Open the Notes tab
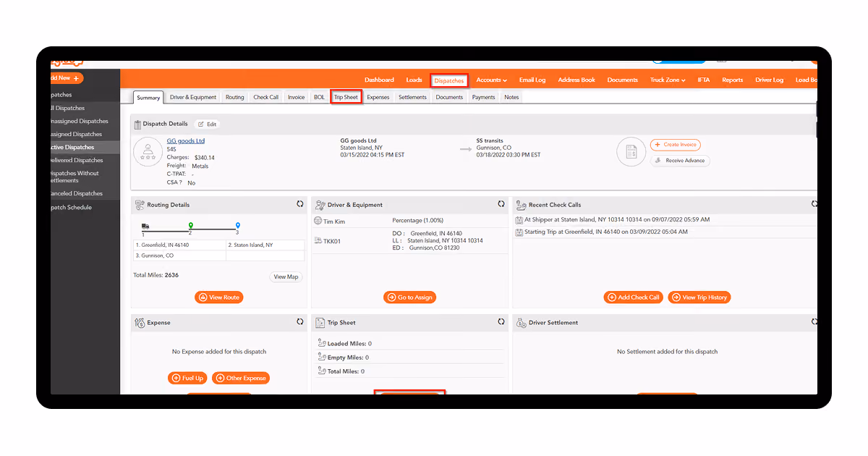The width and height of the screenshot is (868, 456). tap(511, 97)
